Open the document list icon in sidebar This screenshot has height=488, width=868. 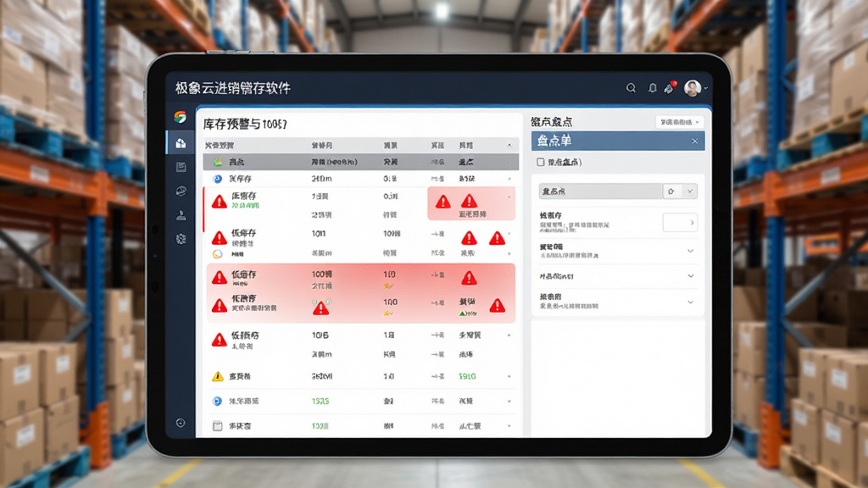pyautogui.click(x=181, y=167)
